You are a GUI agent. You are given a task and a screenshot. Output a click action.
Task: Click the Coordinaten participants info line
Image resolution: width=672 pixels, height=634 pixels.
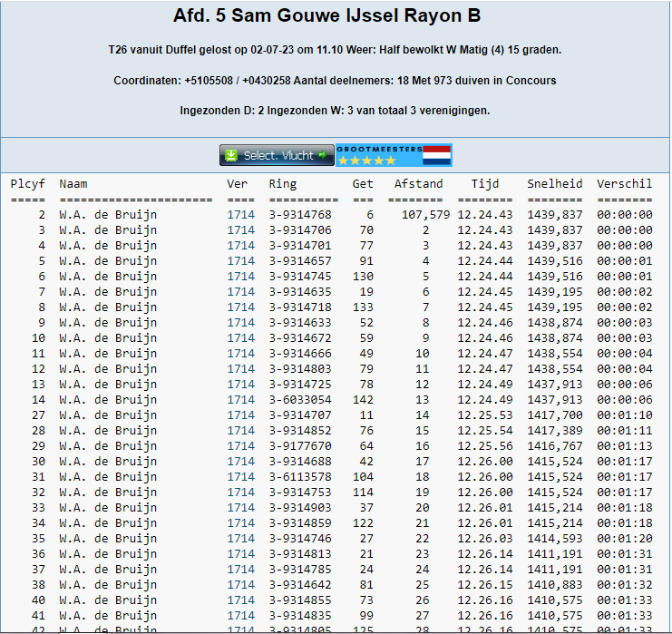(x=335, y=81)
